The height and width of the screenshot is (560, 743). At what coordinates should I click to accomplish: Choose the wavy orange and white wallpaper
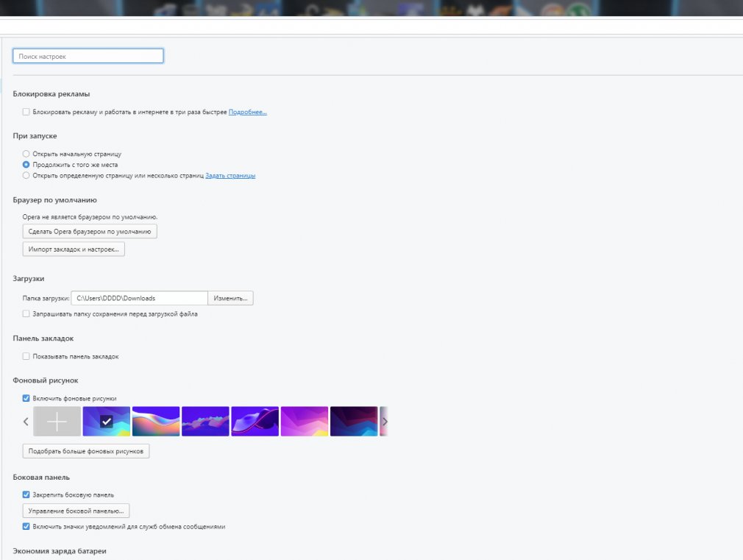[x=156, y=421]
